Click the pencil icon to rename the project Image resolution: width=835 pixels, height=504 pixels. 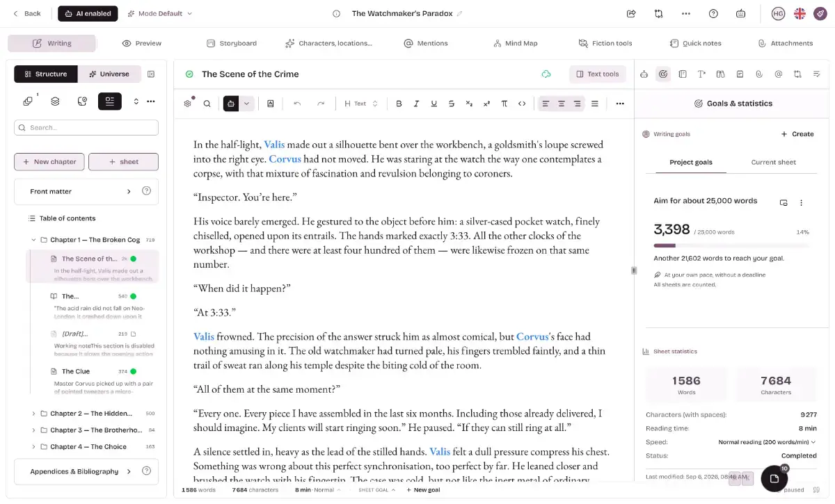click(x=459, y=13)
